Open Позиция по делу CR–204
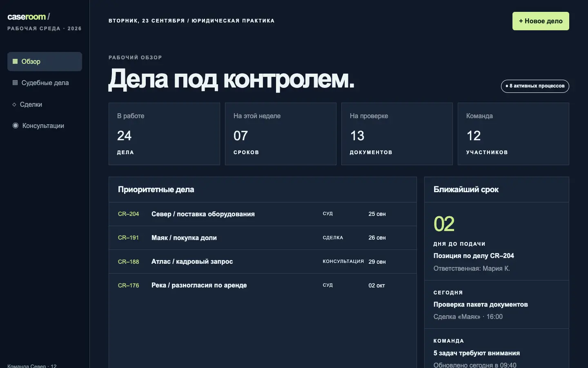Image resolution: width=588 pixels, height=368 pixels. tap(474, 256)
